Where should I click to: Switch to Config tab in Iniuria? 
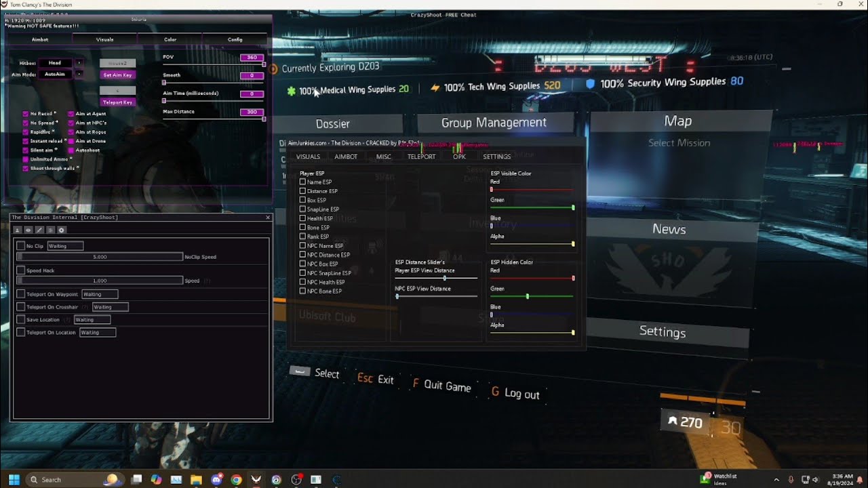235,39
